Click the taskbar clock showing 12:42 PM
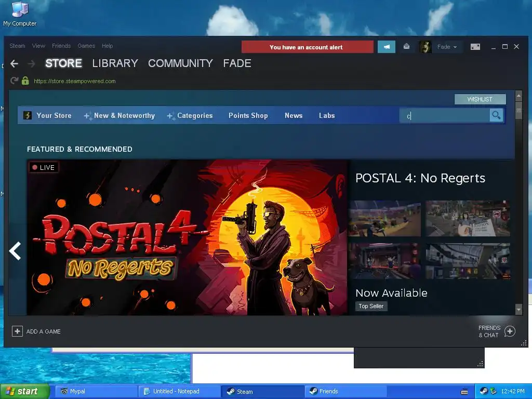Screen dimensions: 532x399 coord(513,391)
